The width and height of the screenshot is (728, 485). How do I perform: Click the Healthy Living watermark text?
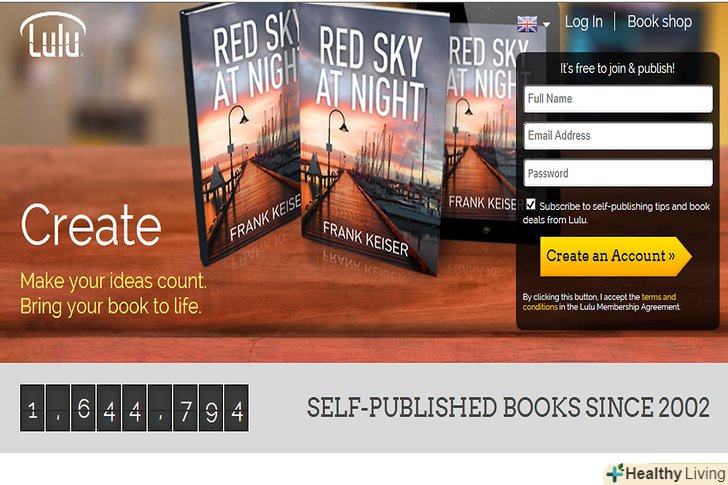point(676,474)
